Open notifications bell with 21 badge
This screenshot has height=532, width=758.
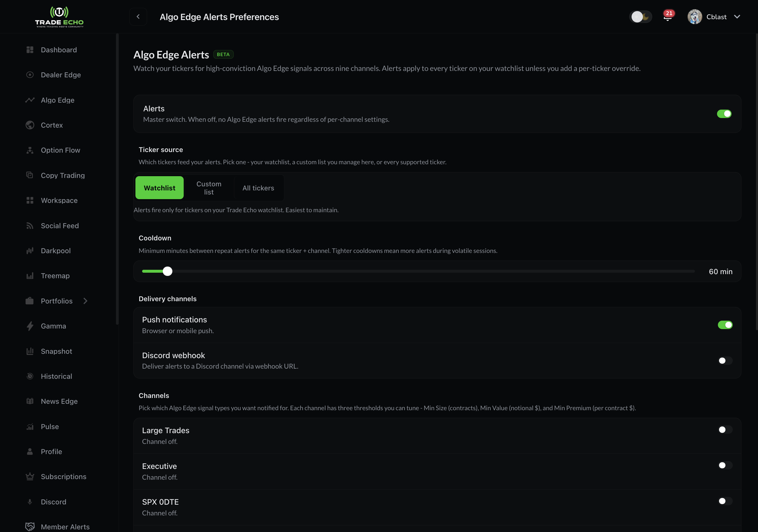tap(668, 17)
